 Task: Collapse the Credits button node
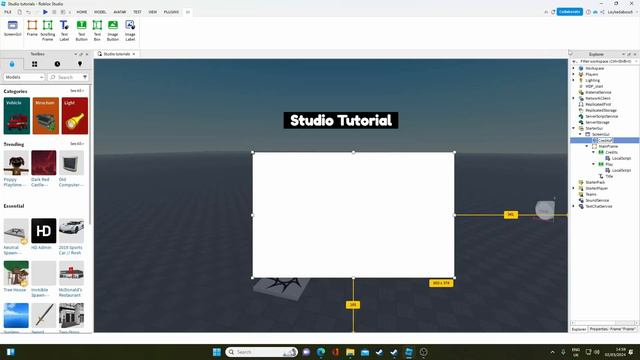point(593,152)
